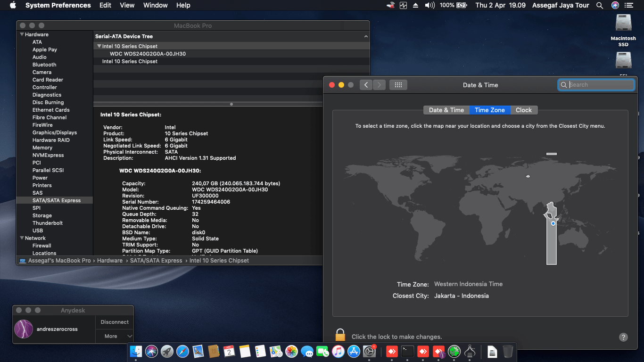Open the Window menu
Image resolution: width=644 pixels, height=362 pixels.
click(x=156, y=5)
